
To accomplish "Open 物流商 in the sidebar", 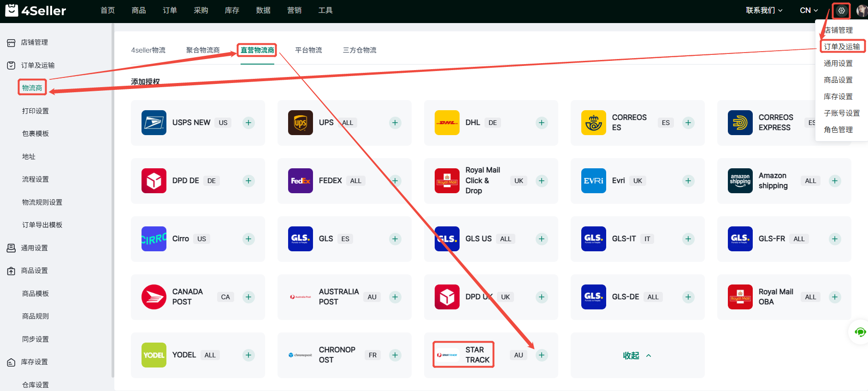I will tap(32, 88).
